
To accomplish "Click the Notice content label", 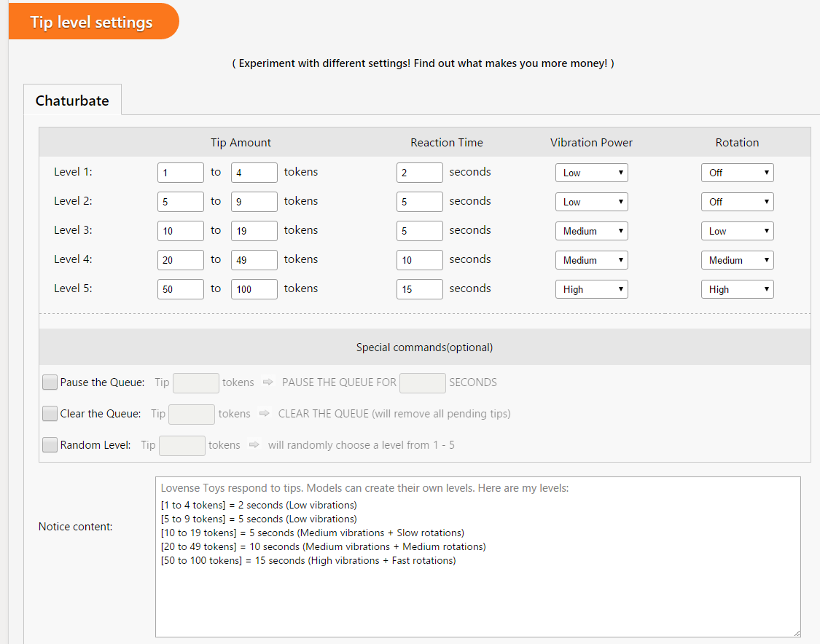I will pos(75,527).
